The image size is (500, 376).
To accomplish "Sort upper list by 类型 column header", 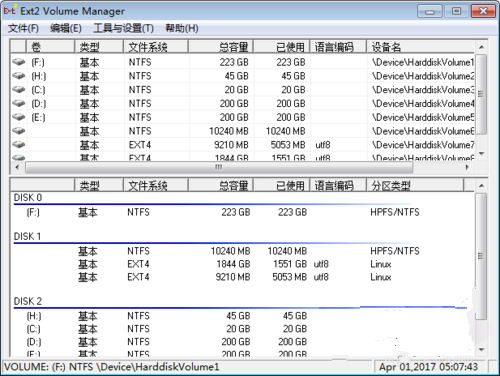I will tap(98, 47).
